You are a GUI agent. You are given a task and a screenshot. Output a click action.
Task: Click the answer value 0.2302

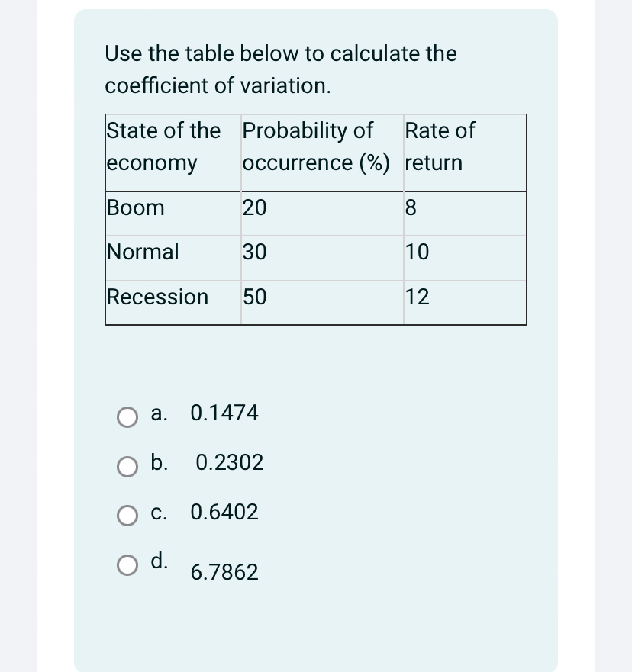pyautogui.click(x=228, y=463)
